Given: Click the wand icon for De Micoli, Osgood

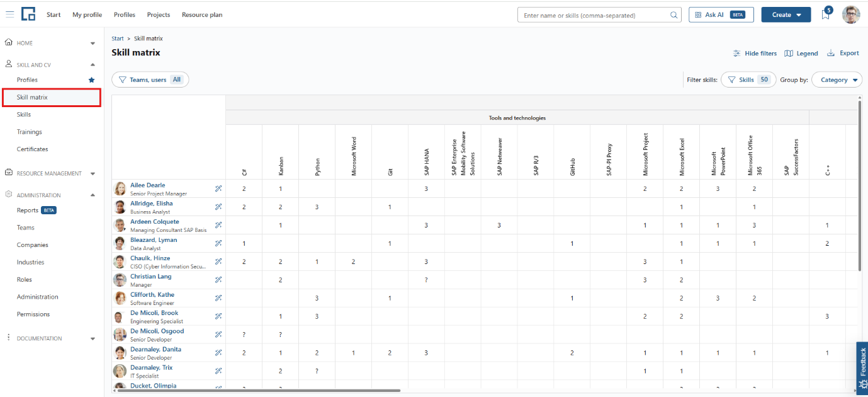Looking at the screenshot, I should click(x=218, y=335).
